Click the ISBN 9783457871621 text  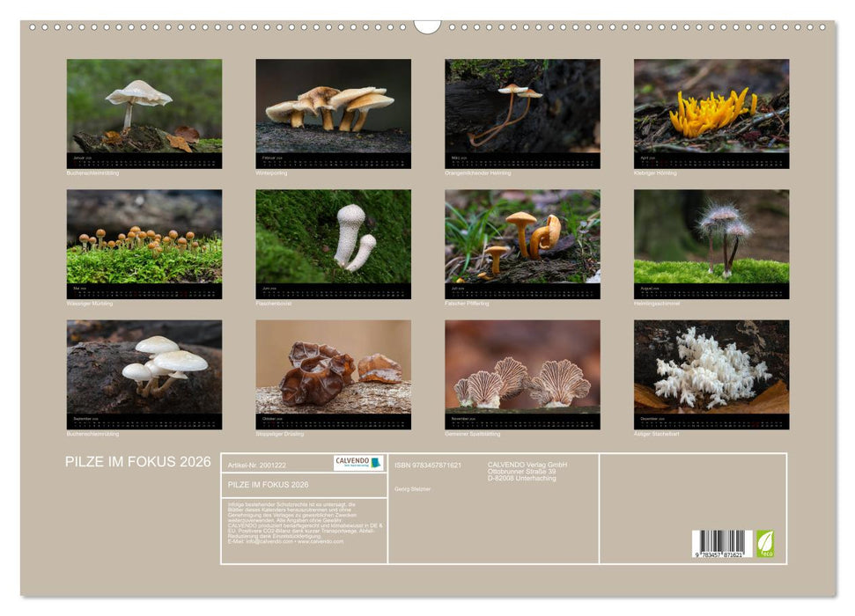pos(428,465)
